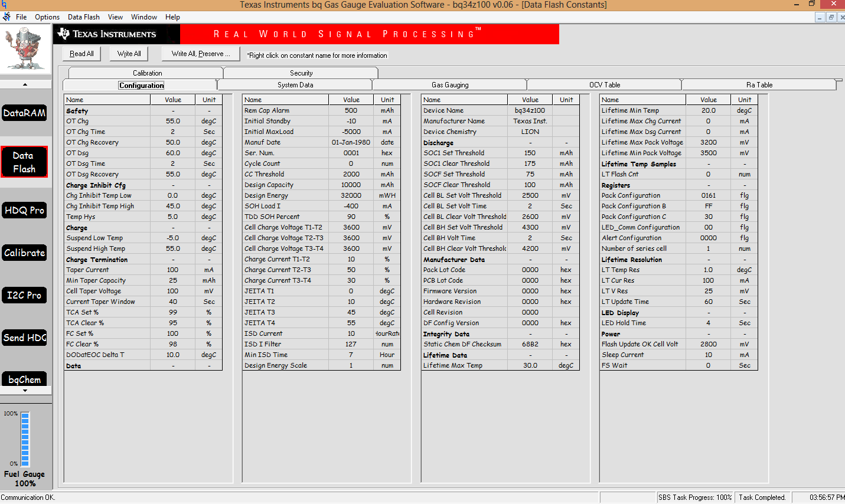The image size is (845, 504).
Task: Open the HDQ Pro sidebar panel
Action: tap(24, 210)
